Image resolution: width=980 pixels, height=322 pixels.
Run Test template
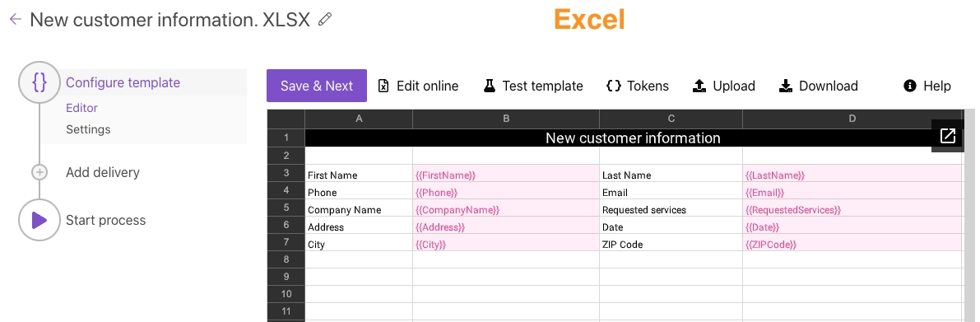pos(533,86)
